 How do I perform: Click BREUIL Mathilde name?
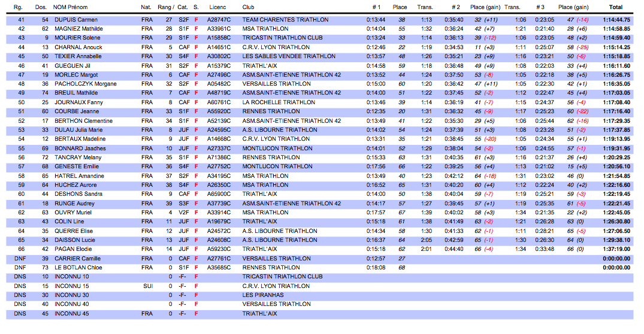76,93
